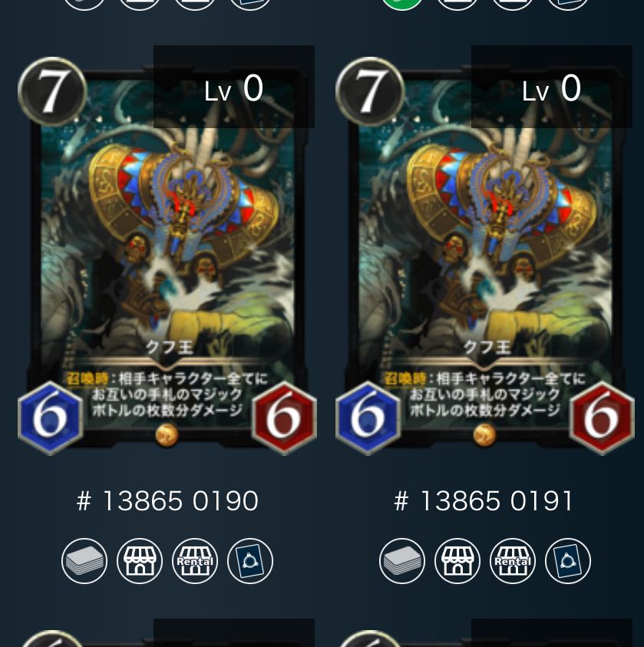Tap the card-back icon under card #13865 0190
This screenshot has width=644, height=647.
click(x=250, y=561)
